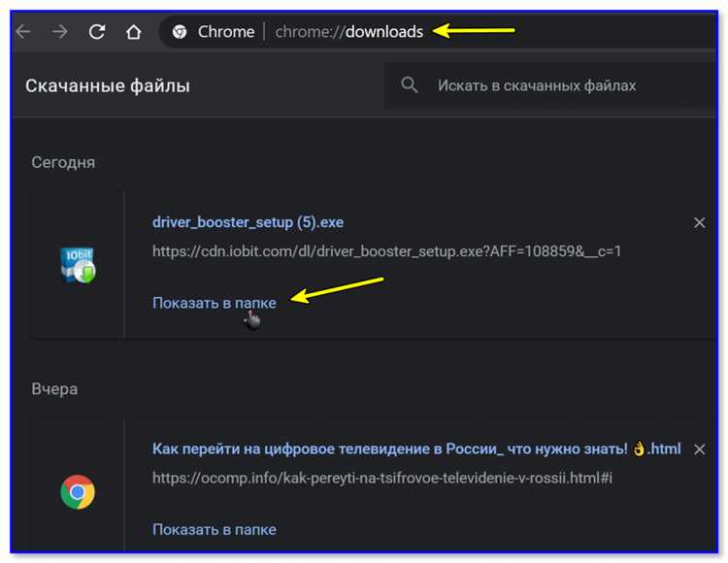
Task: Click the Chrome logo in address bar
Action: point(180,32)
